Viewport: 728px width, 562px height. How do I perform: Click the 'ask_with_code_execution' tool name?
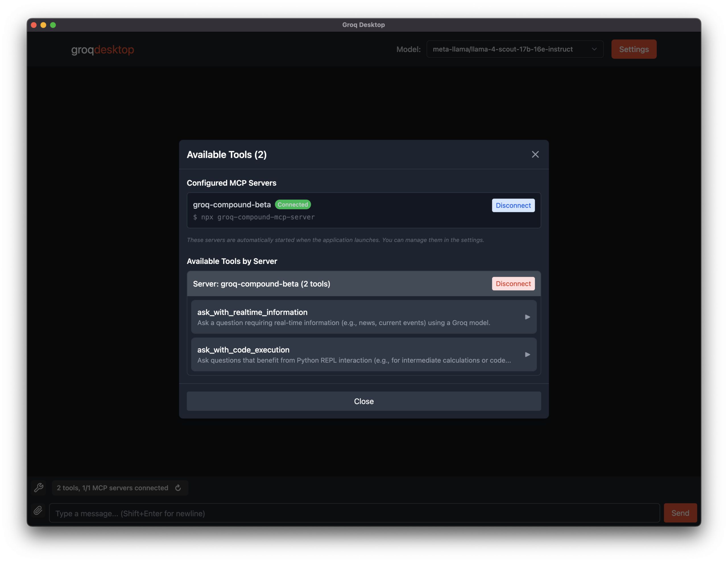coord(243,350)
